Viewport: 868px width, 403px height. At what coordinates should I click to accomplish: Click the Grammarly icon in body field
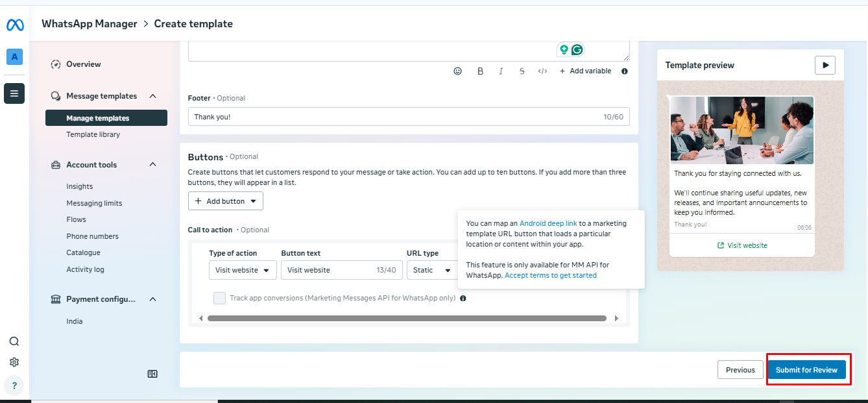point(577,49)
